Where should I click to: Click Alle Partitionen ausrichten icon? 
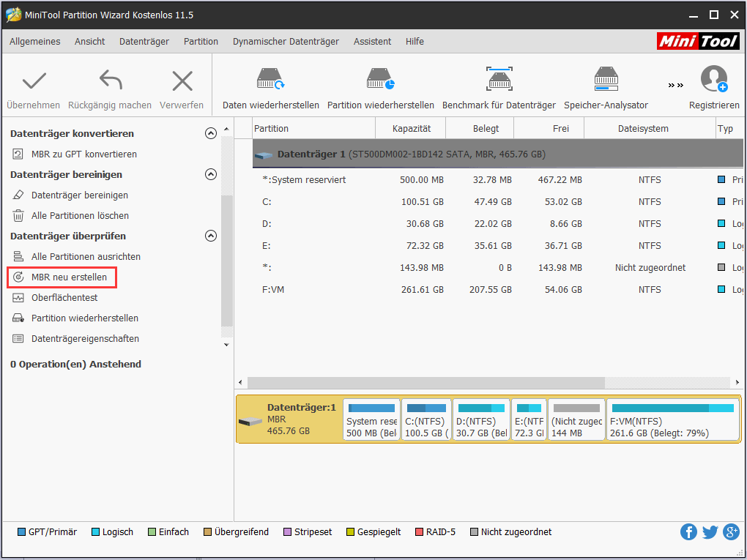click(18, 256)
